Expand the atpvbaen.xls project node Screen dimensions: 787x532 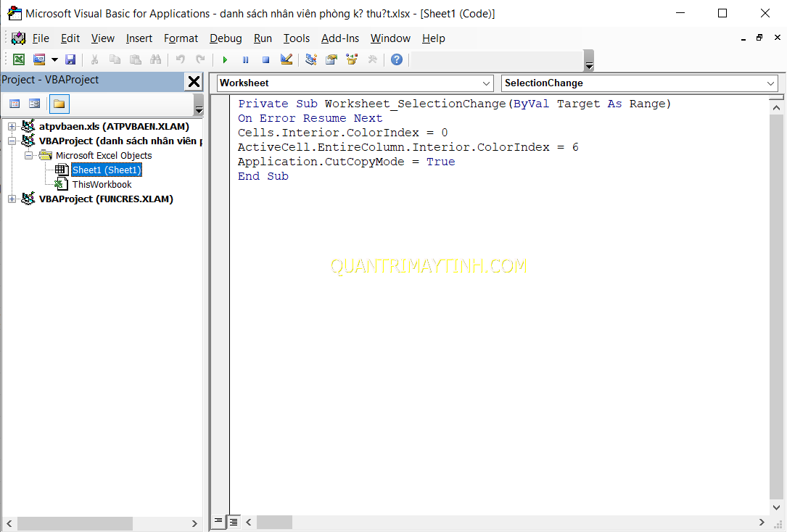[x=12, y=126]
